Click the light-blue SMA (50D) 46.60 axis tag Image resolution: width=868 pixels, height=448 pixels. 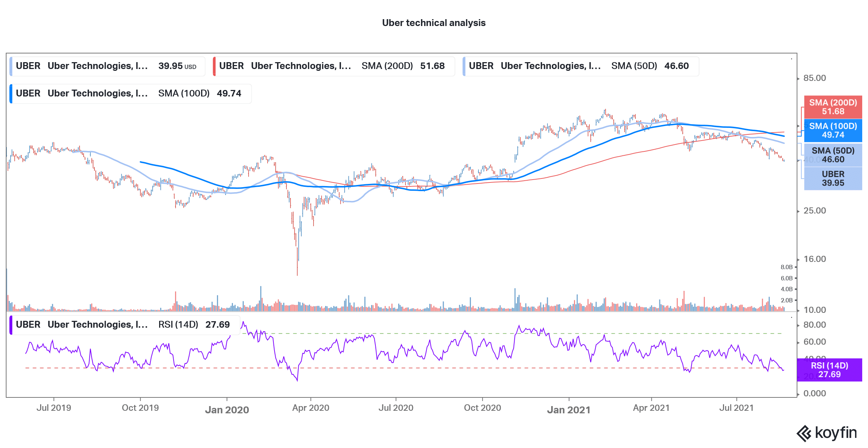pyautogui.click(x=833, y=155)
